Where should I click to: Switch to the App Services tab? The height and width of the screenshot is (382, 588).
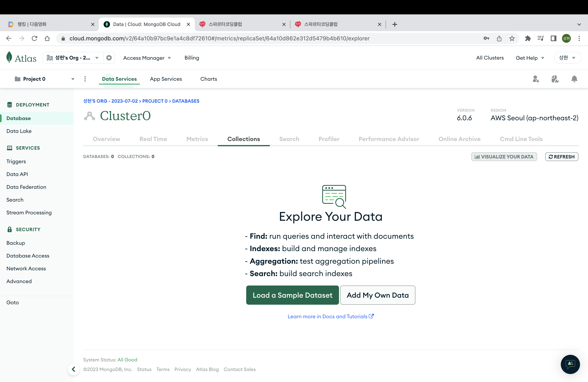click(166, 79)
